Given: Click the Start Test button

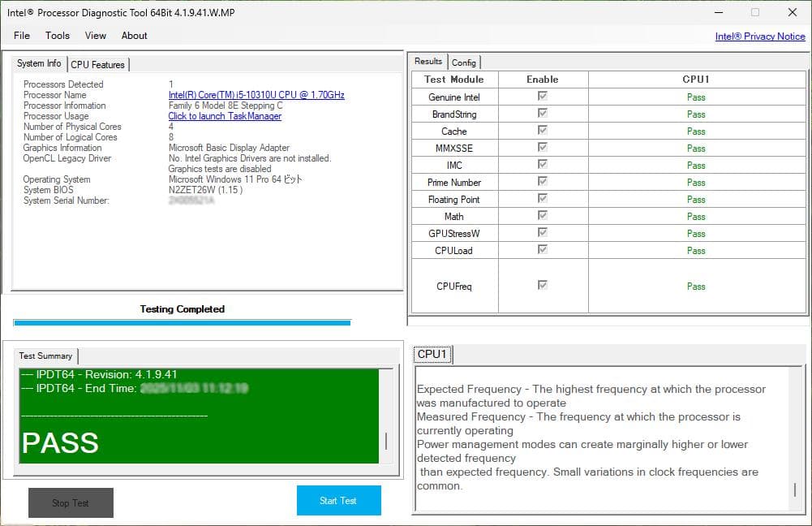Looking at the screenshot, I should point(339,501).
